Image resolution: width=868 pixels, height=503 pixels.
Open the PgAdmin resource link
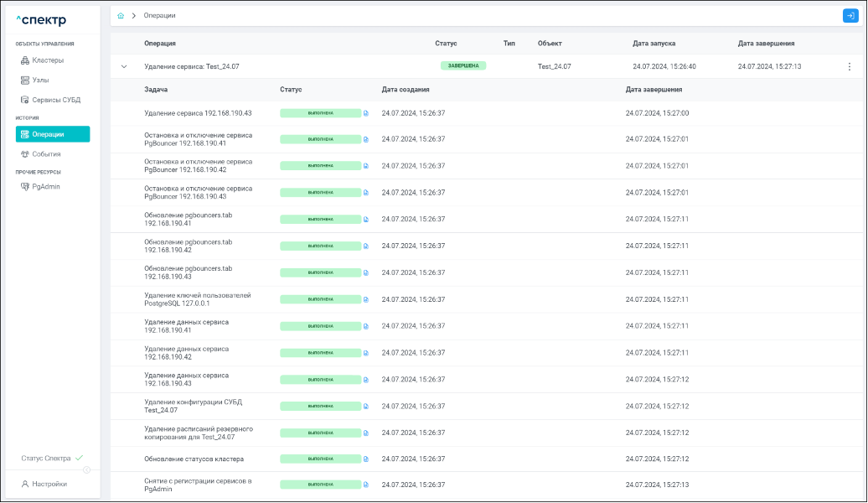tap(45, 187)
